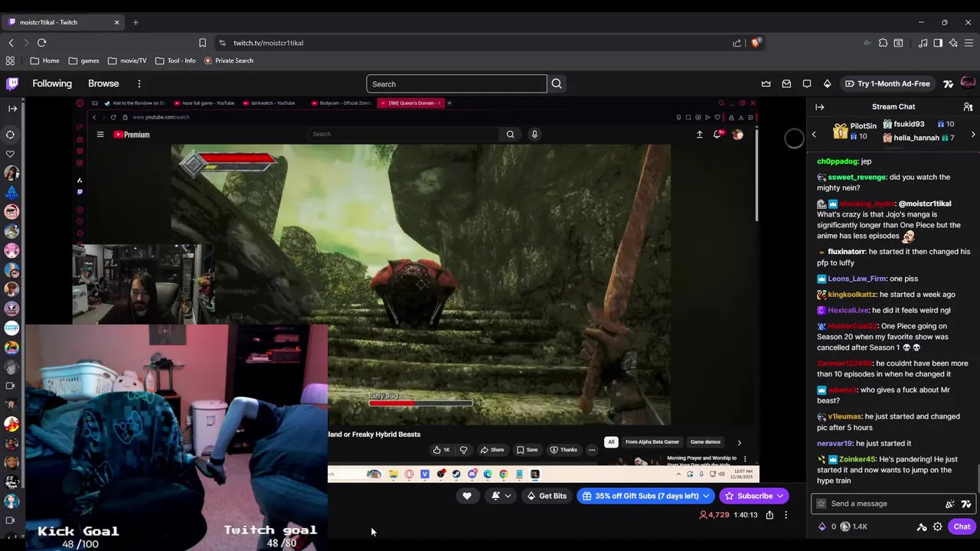This screenshot has width=980, height=551.
Task: Open the moderator sword icon in chat
Action: (922, 527)
